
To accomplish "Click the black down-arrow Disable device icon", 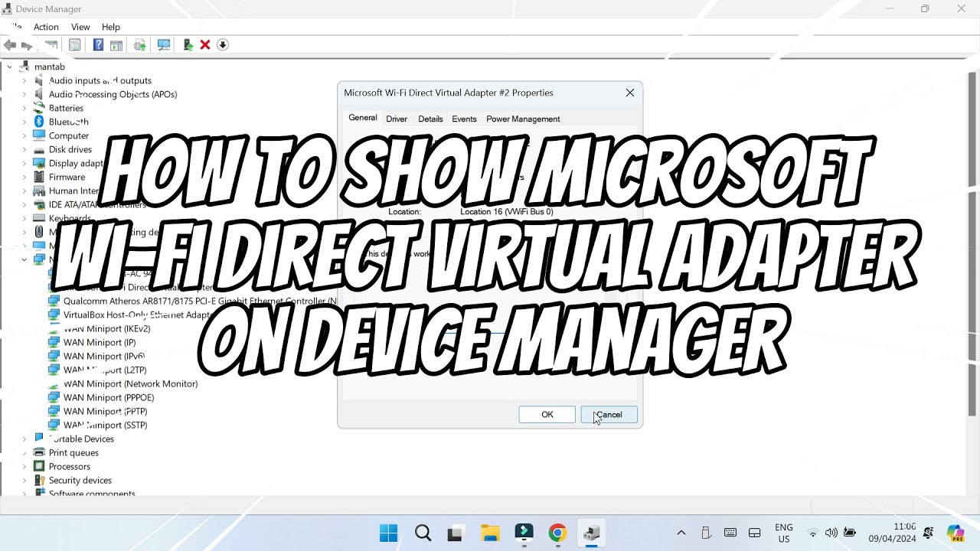I will (223, 45).
